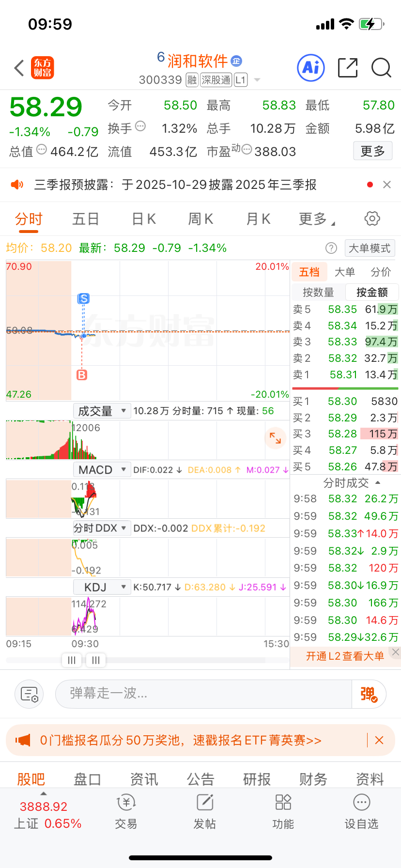
Task: Tap the right timeline range handle
Action: 96,660
